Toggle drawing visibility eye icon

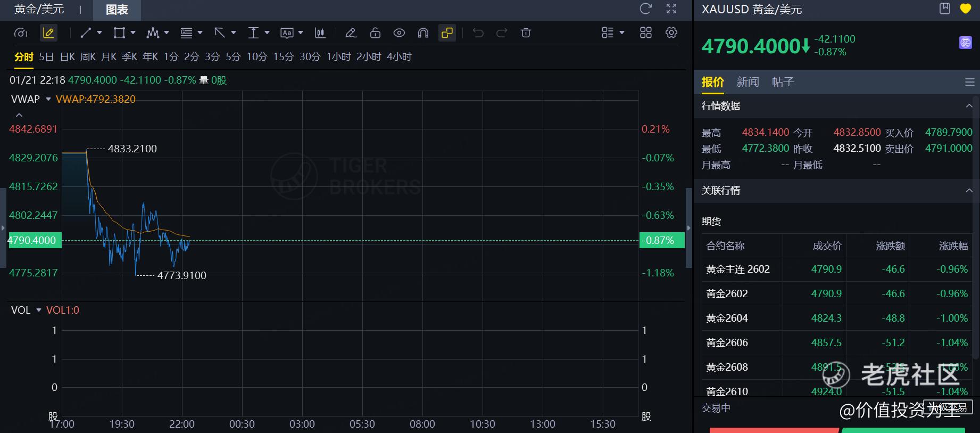point(399,33)
